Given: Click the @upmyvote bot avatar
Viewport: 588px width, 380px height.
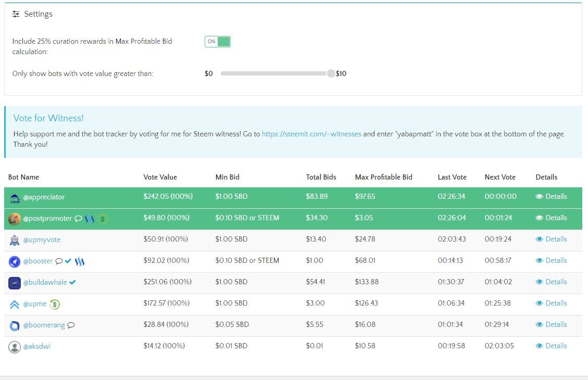Looking at the screenshot, I should [x=15, y=240].
